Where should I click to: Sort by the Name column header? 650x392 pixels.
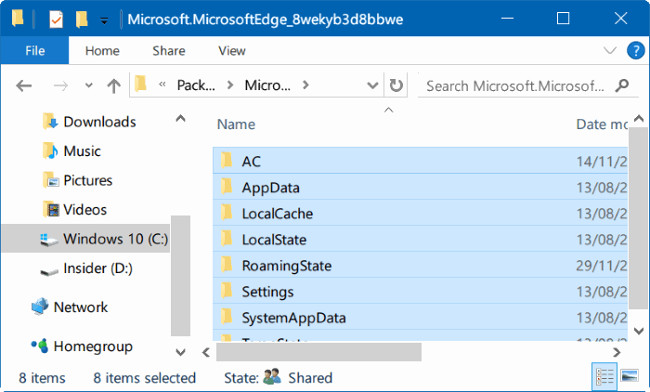236,124
